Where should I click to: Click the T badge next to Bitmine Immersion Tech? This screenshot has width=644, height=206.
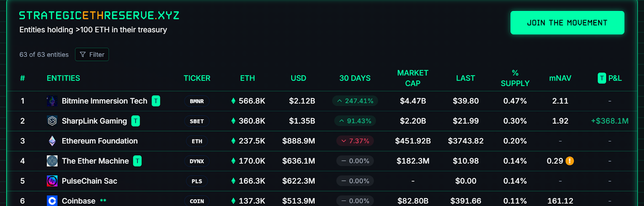point(156,101)
